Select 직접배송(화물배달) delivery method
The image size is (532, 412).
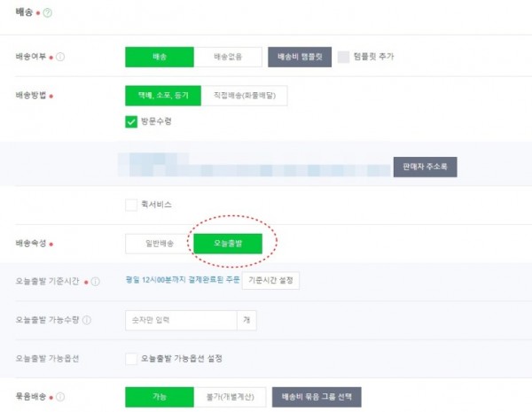tap(245, 96)
